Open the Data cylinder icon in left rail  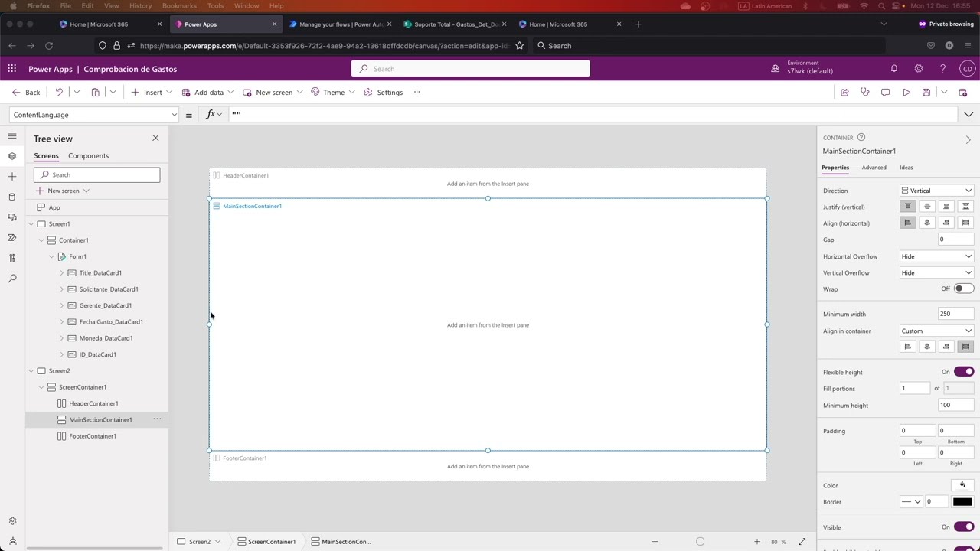tap(12, 197)
